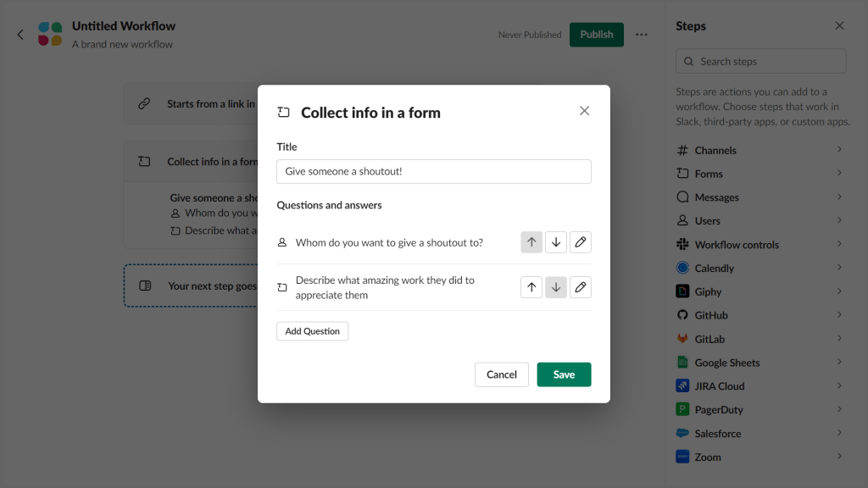Click inside the Title text field
The height and width of the screenshot is (488, 868).
click(433, 171)
